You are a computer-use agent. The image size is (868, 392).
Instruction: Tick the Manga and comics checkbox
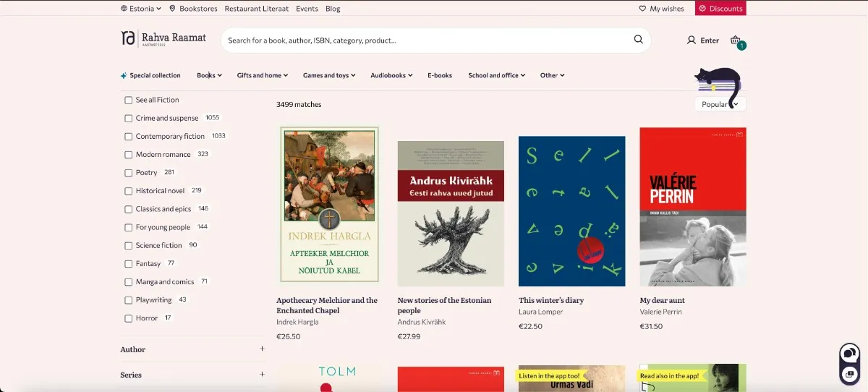click(128, 282)
